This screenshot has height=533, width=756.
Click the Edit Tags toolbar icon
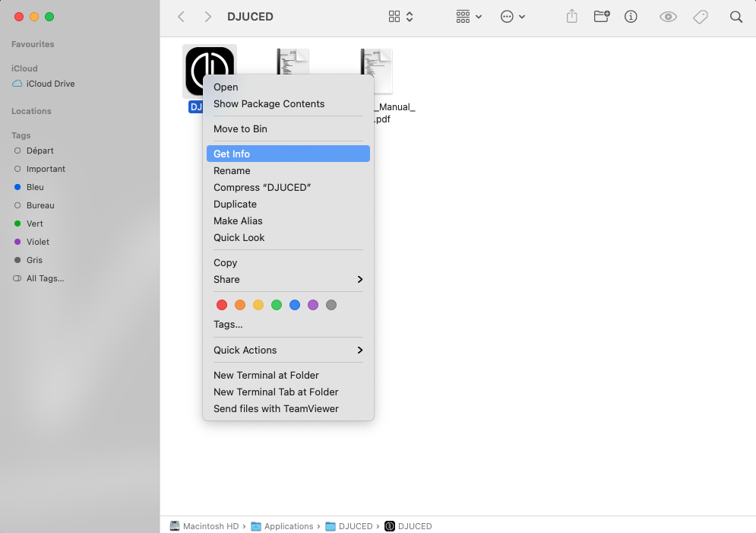click(701, 17)
